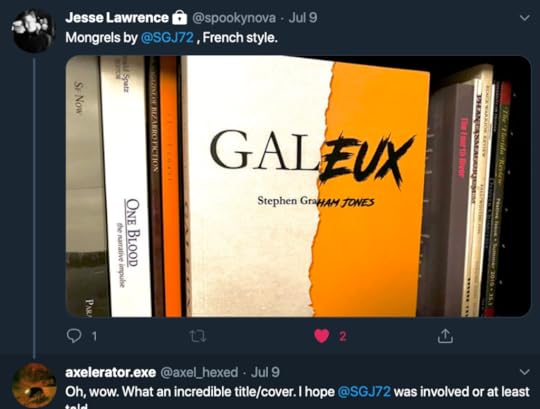Screen dimensions: 540x409
Task: Open the Galeux book cover photo
Action: point(298,186)
